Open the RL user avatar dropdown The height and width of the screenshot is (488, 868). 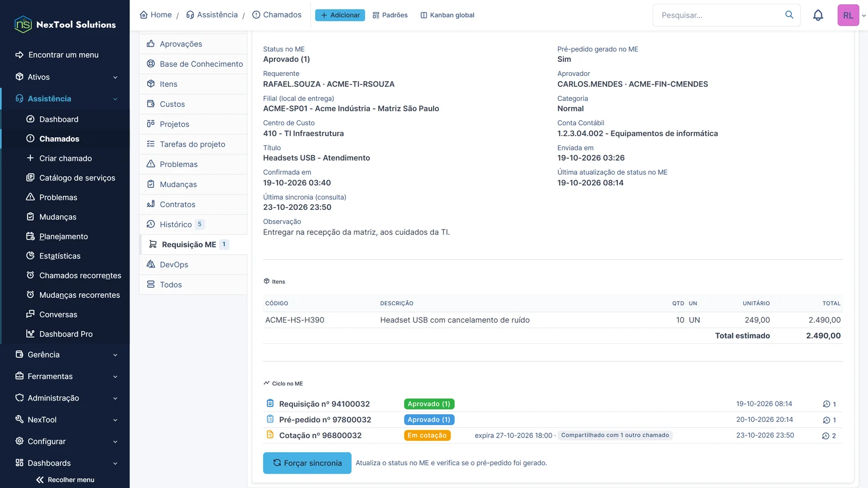click(852, 15)
